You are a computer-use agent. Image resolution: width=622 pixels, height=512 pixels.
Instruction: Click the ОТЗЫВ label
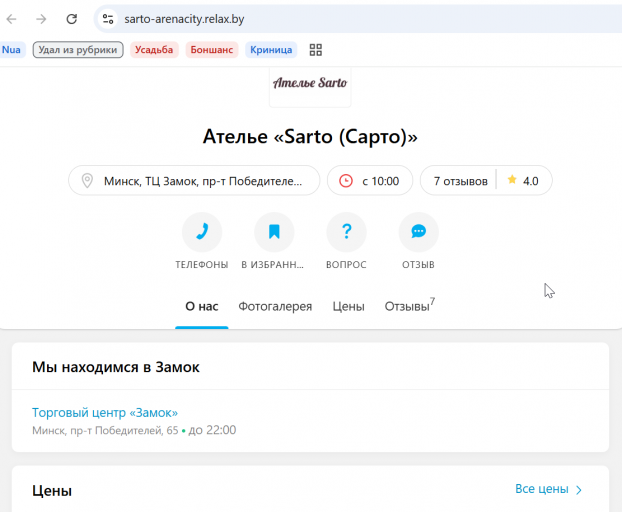pos(419,265)
